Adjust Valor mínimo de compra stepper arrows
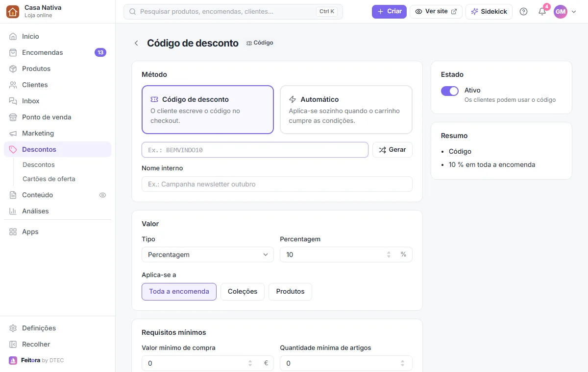The height and width of the screenshot is (372, 588). pos(250,363)
